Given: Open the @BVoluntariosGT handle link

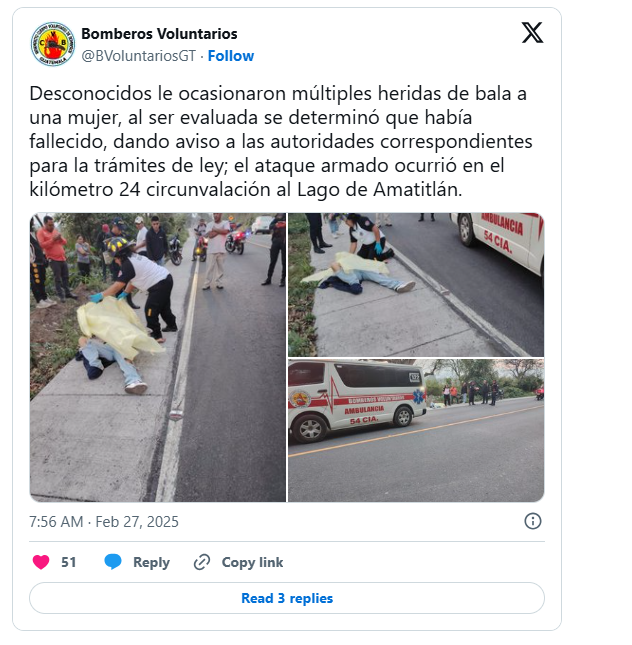Looking at the screenshot, I should (139, 56).
